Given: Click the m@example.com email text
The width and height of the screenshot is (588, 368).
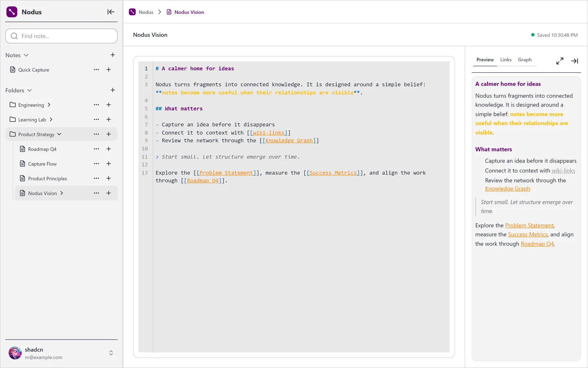Looking at the screenshot, I should tap(44, 357).
